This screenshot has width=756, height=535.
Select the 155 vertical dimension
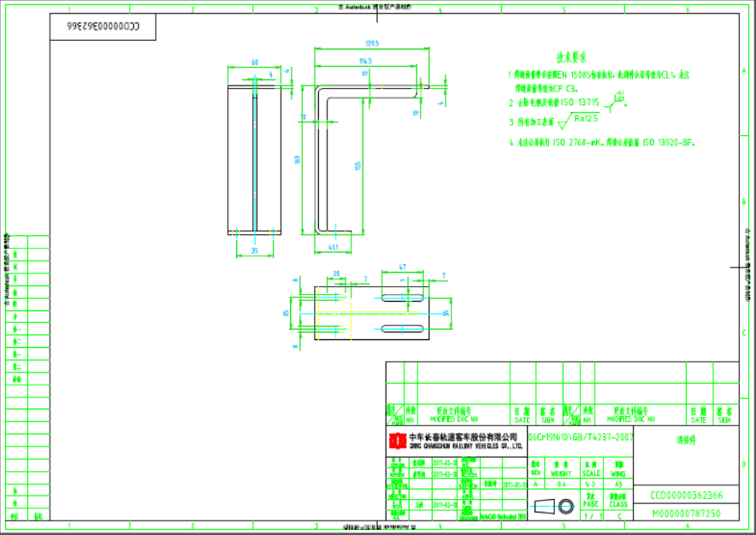click(x=357, y=165)
